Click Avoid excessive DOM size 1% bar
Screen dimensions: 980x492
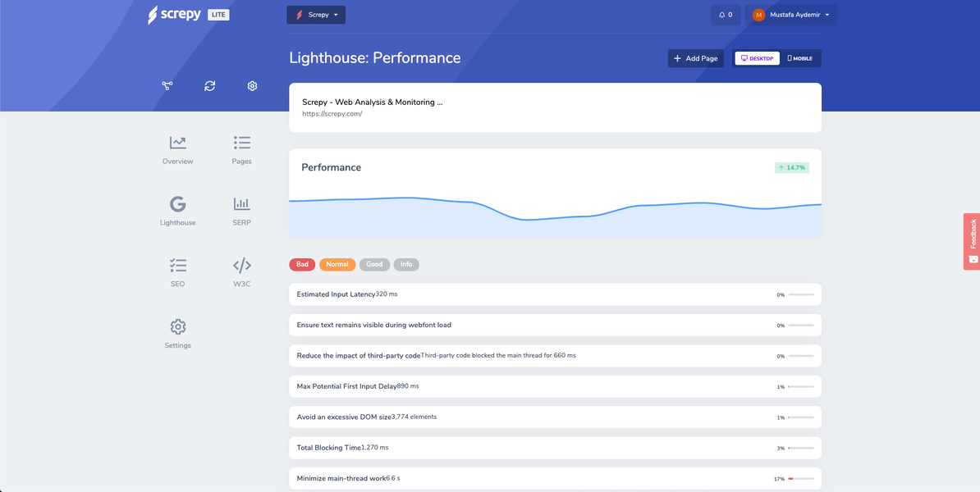pos(800,417)
